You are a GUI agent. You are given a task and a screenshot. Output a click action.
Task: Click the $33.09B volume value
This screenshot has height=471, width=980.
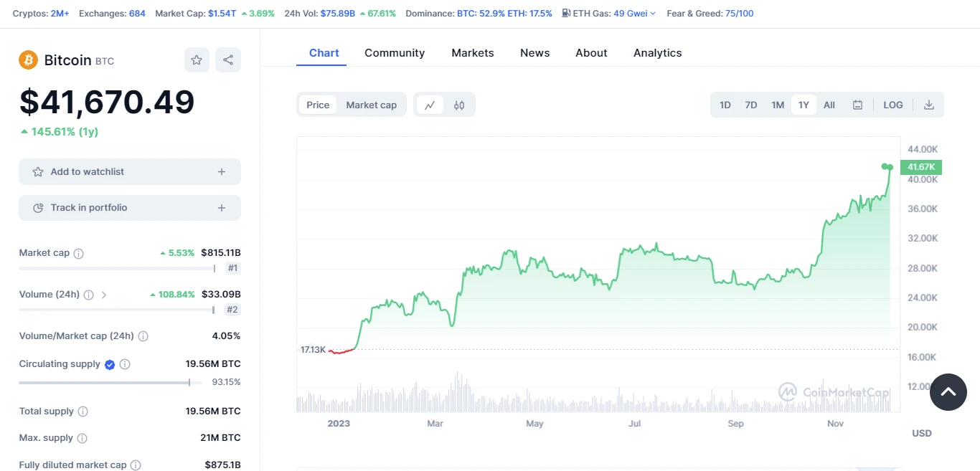(221, 295)
